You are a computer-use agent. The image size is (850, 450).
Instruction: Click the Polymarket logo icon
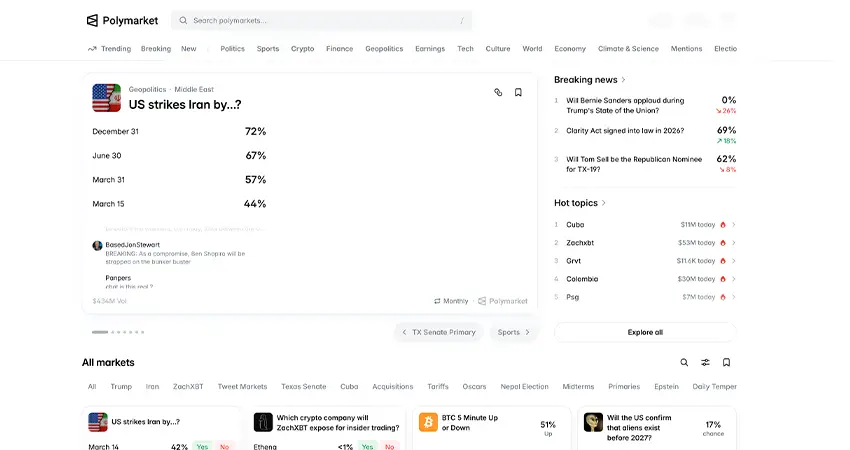click(x=92, y=20)
